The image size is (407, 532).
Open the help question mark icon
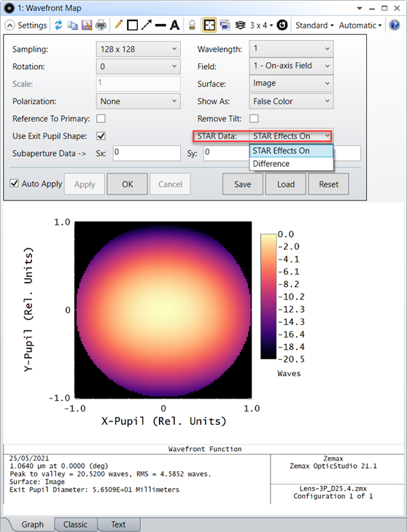coord(395,25)
